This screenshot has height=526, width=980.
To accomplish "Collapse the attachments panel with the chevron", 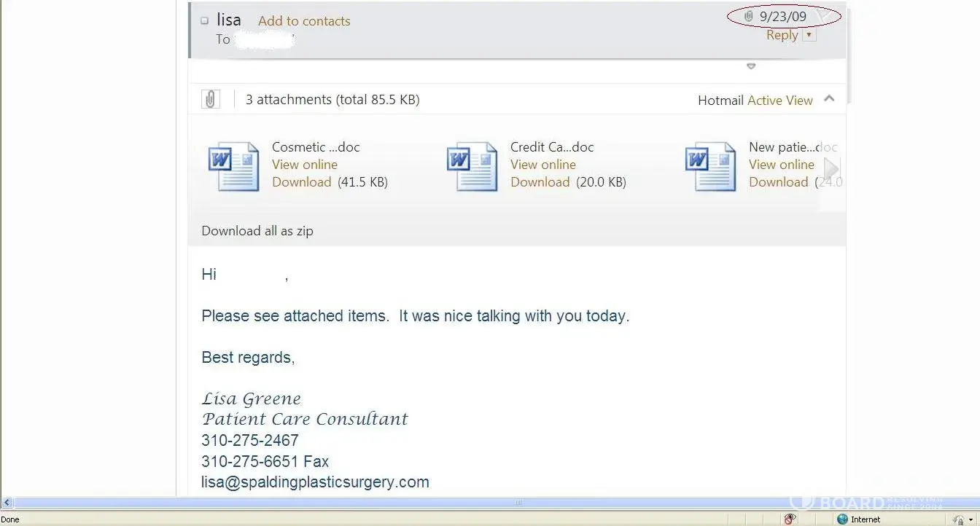I will (x=829, y=99).
